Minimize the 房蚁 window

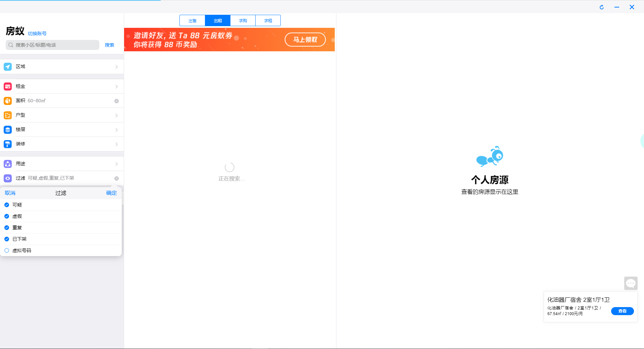(x=617, y=7)
